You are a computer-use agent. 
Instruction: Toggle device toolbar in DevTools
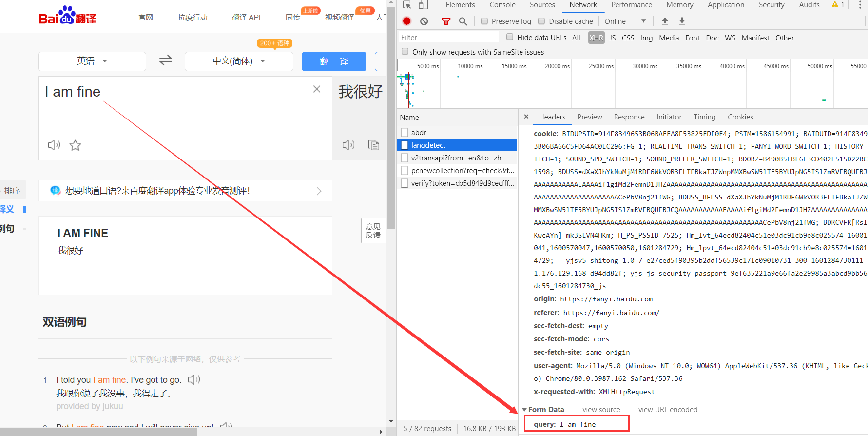pos(423,5)
